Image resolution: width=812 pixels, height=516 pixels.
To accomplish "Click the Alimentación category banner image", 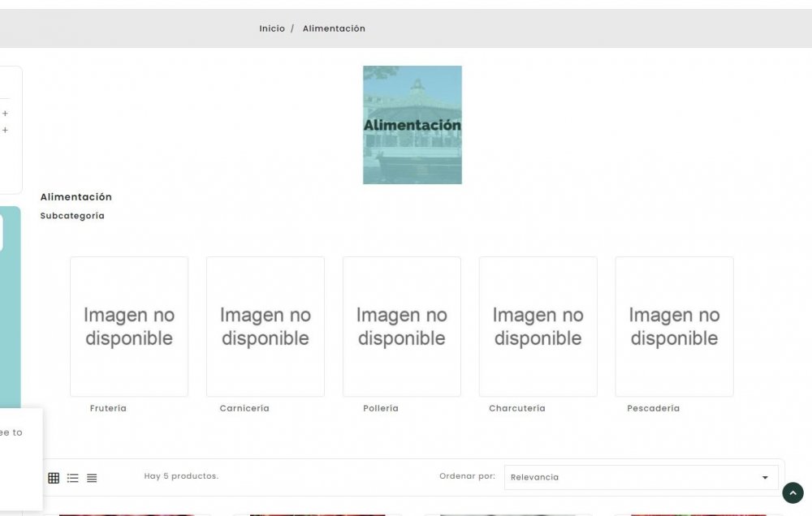I will click(x=412, y=125).
